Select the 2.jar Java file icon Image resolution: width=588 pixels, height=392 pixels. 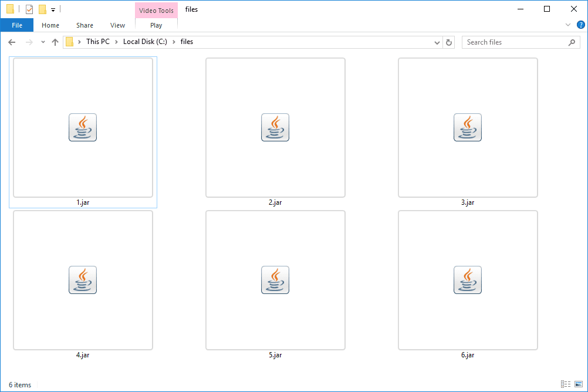(x=275, y=127)
